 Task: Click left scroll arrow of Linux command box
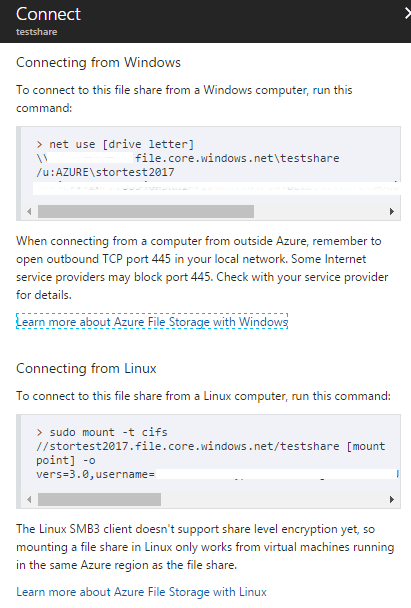29,499
